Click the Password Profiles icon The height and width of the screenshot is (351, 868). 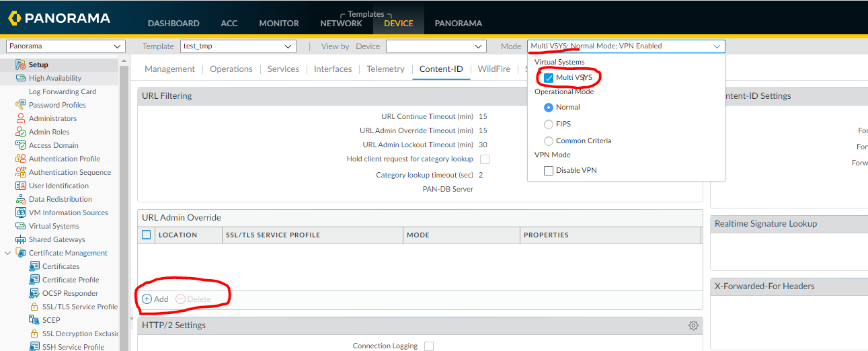[21, 105]
